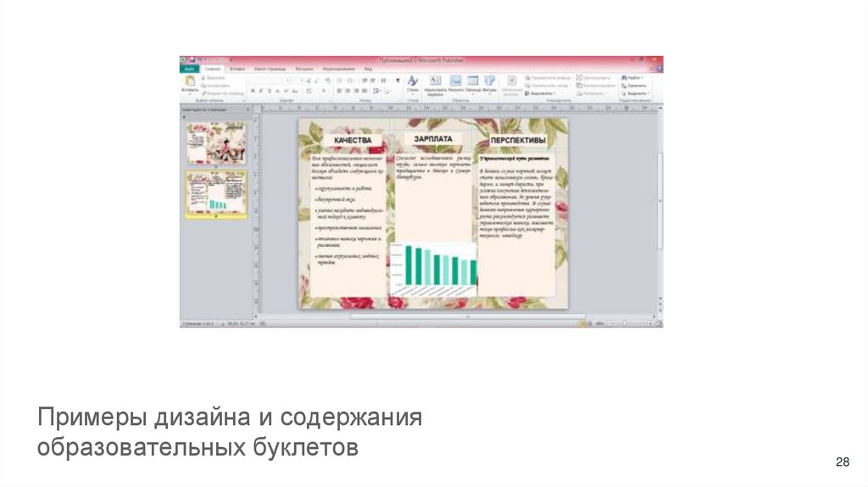Click the ПЕРСПЕКТИВЫ heading text box
The width and height of the screenshot is (868, 487).
pos(518,140)
